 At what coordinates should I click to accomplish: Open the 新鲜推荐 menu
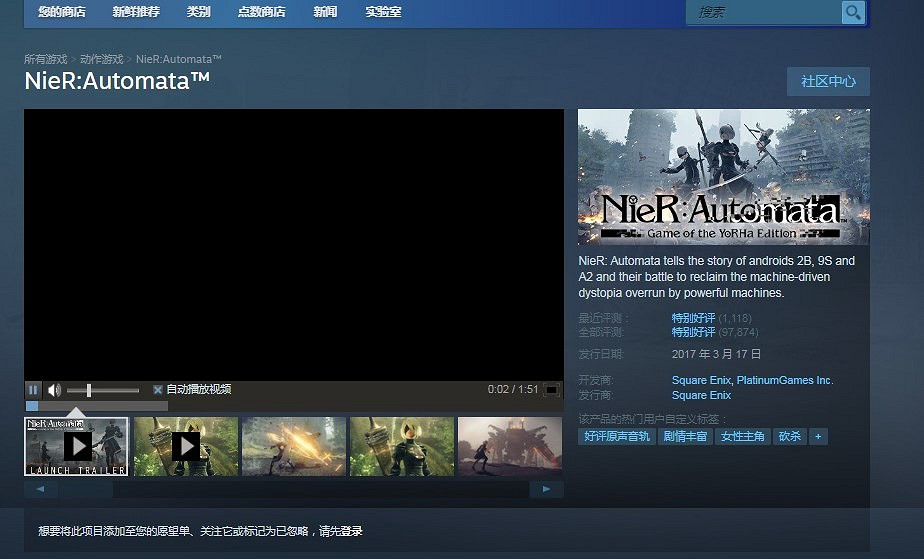pos(136,12)
